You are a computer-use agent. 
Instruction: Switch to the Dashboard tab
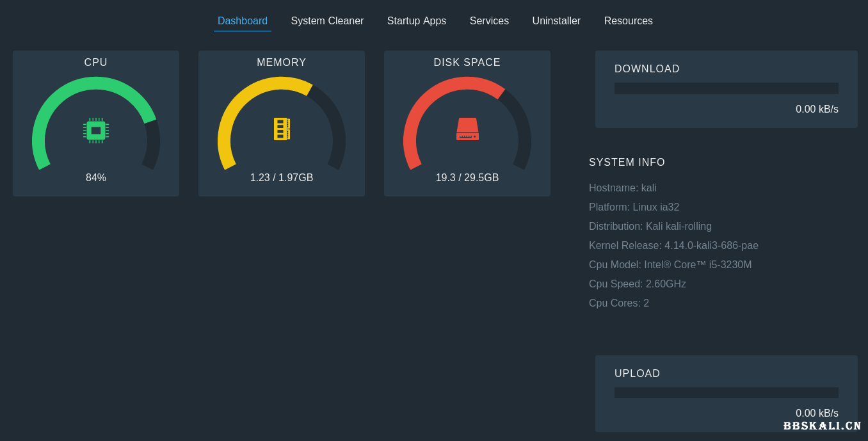point(243,21)
